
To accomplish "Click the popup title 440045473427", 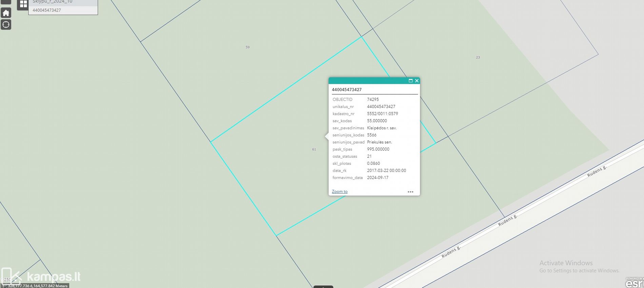I will coord(346,90).
